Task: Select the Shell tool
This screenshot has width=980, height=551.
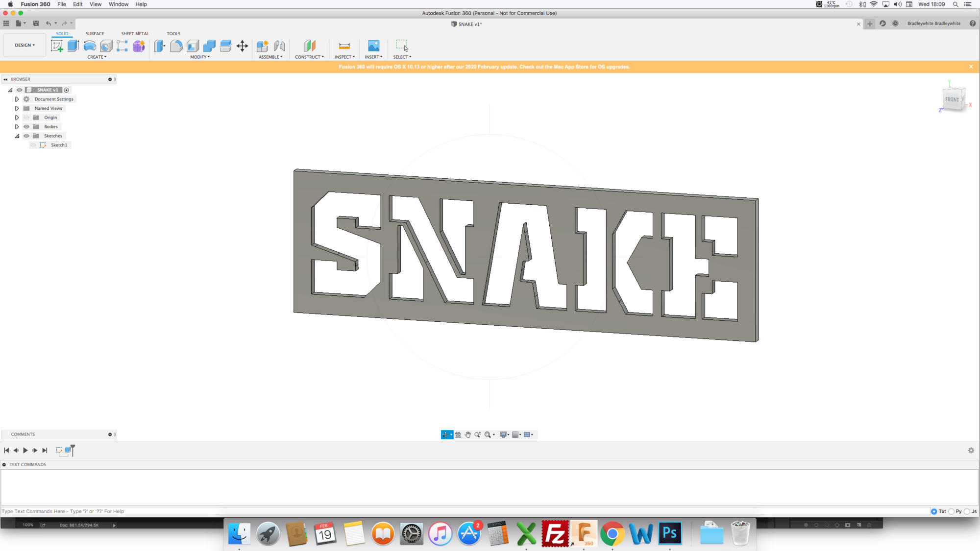Action: point(193,46)
